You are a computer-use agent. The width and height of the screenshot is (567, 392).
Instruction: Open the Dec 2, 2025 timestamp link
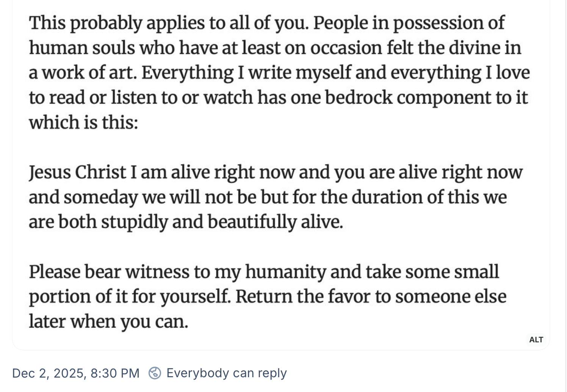pyautogui.click(x=75, y=373)
